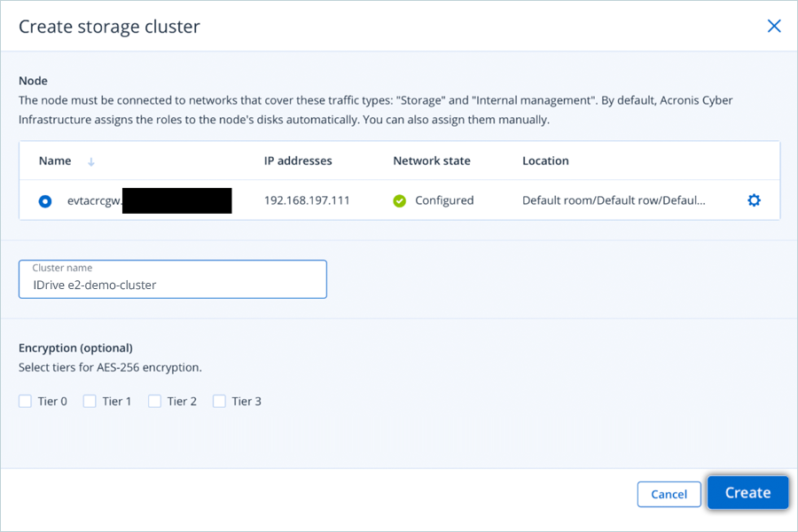798x532 pixels.
Task: Click the Network state column header
Action: coord(432,161)
